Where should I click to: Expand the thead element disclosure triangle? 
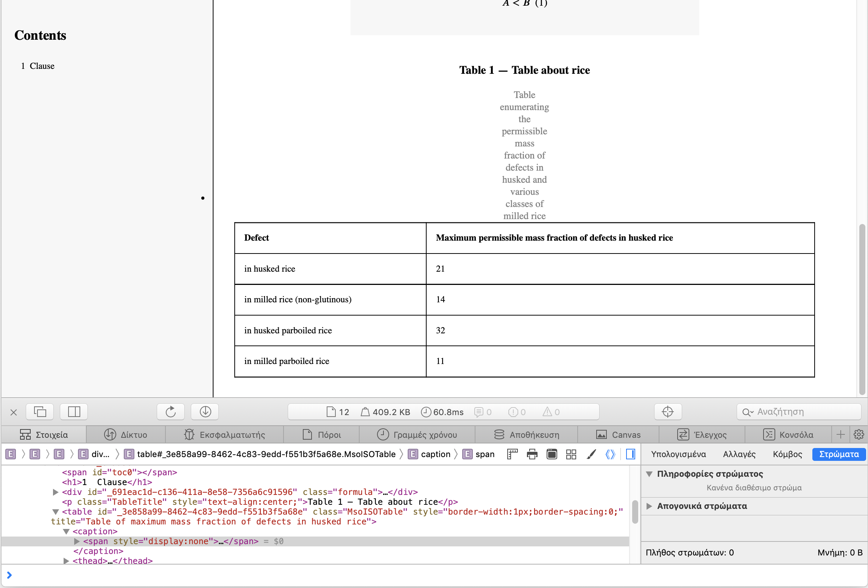click(x=65, y=560)
